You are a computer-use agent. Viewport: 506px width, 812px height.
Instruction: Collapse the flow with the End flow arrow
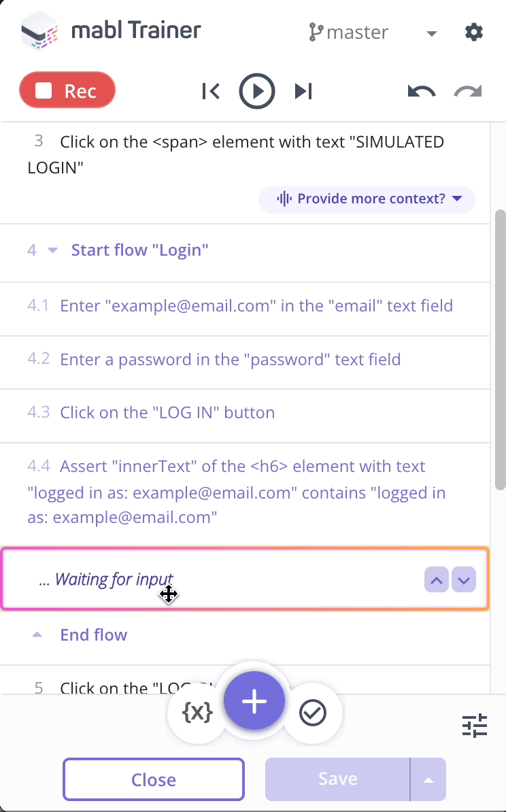pos(37,635)
